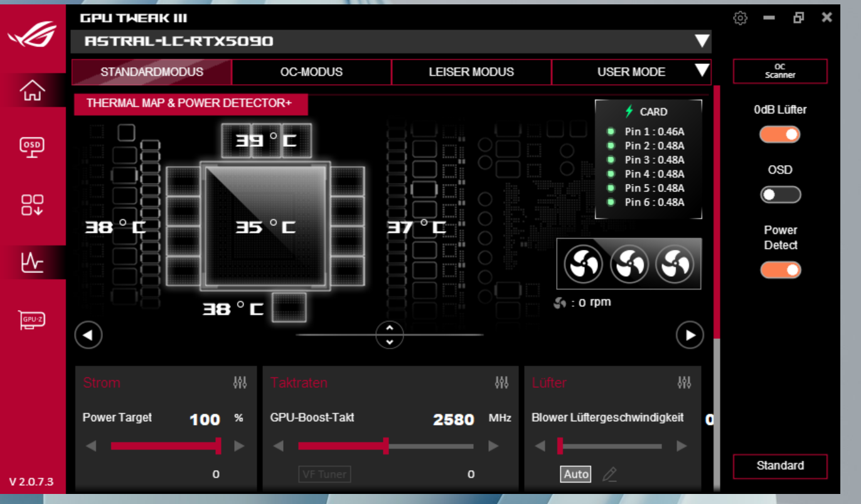Screen dimensions: 861x504
Task: Click the middle fan icon
Action: pos(629,264)
